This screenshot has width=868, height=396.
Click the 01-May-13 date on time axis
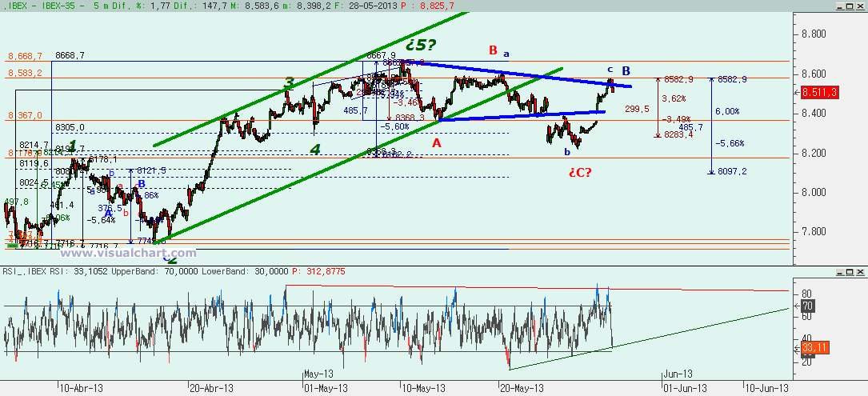(326, 388)
